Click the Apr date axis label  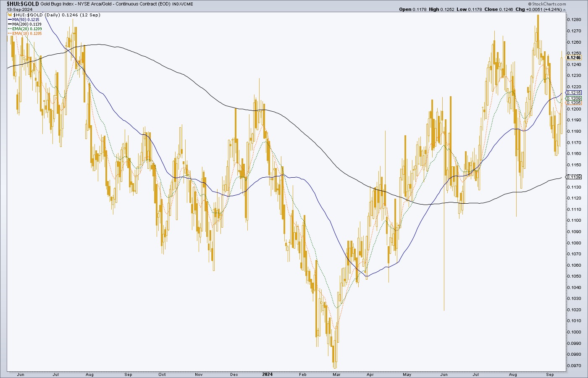370,374
